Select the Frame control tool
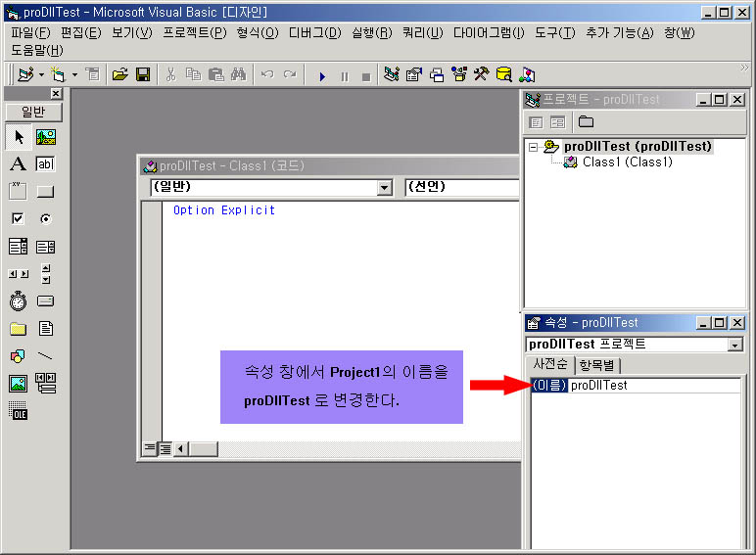Image resolution: width=756 pixels, height=555 pixels. click(x=19, y=191)
